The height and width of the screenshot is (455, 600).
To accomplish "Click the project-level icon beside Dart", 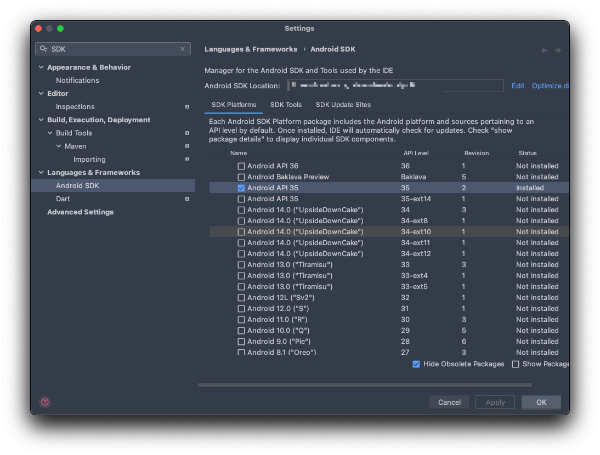I will tap(187, 199).
